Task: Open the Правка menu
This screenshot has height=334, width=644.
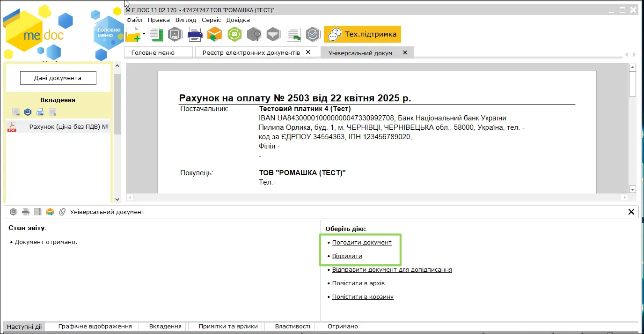Action: coord(159,20)
